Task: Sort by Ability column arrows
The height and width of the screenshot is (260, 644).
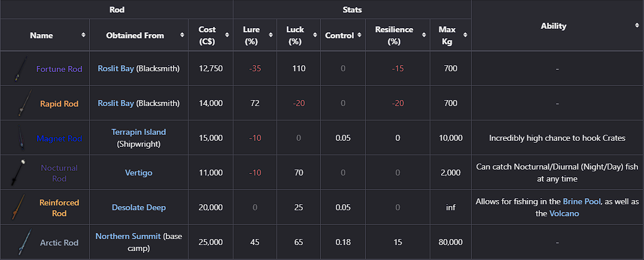Action: click(x=637, y=26)
